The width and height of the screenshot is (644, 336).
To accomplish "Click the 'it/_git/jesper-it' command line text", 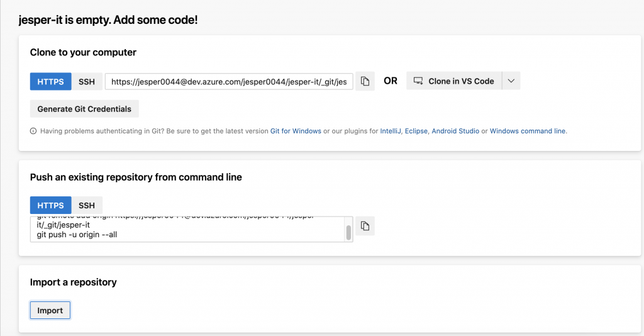I will coord(64,225).
